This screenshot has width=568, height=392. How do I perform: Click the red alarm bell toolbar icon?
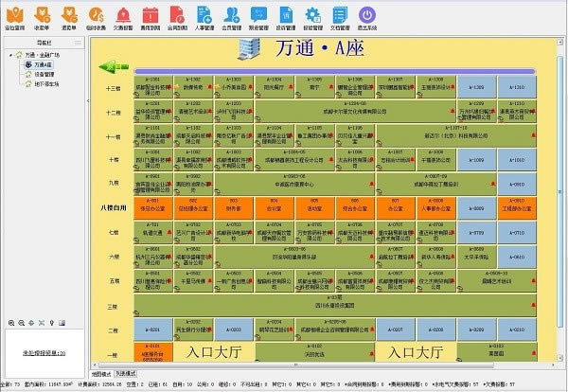(123, 15)
